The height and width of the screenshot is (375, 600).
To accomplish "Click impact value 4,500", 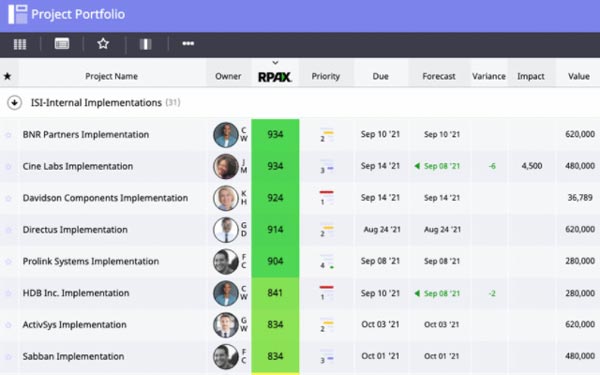I will coord(532,166).
